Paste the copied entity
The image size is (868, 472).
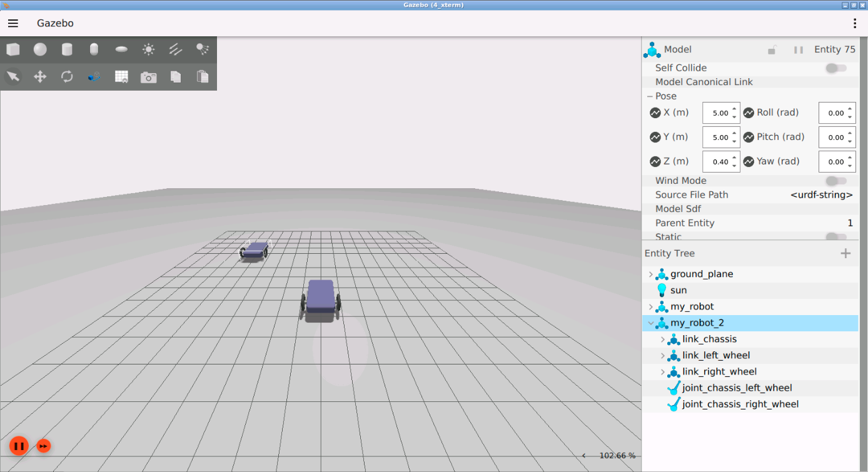[203, 76]
